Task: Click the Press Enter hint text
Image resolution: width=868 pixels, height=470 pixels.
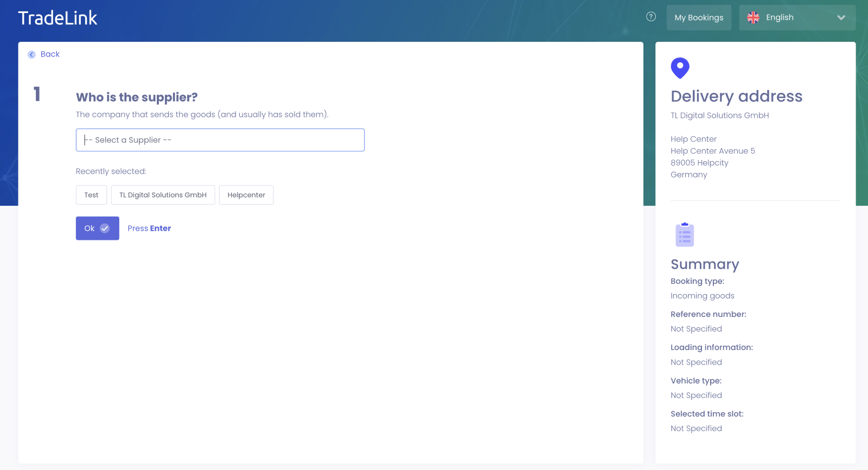Action: [149, 228]
